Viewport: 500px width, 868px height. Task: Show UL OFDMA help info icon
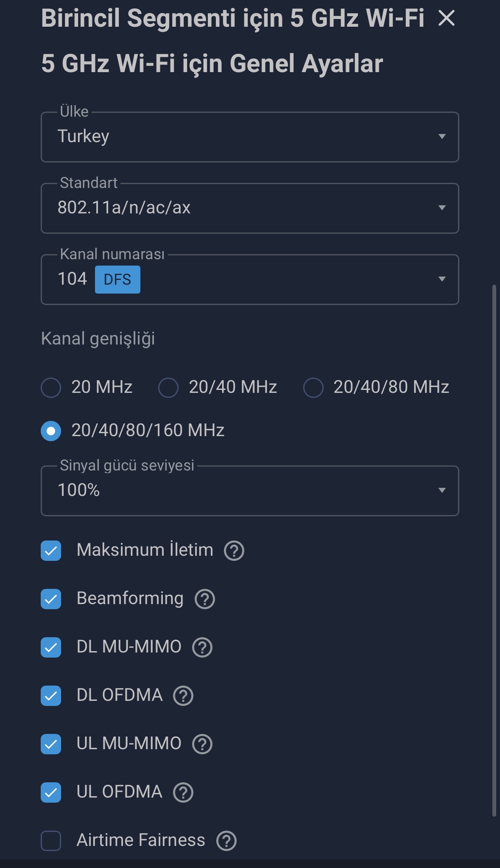[x=183, y=792]
